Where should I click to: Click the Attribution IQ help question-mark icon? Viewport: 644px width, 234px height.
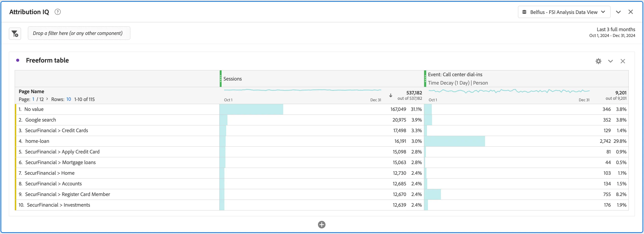point(58,12)
